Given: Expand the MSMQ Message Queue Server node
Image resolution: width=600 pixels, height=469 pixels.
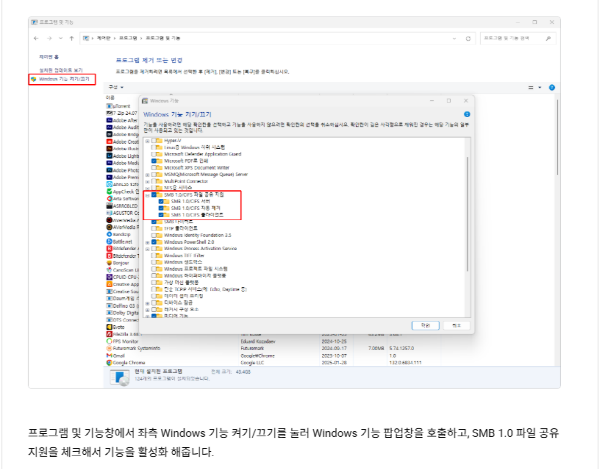Looking at the screenshot, I should click(x=147, y=174).
